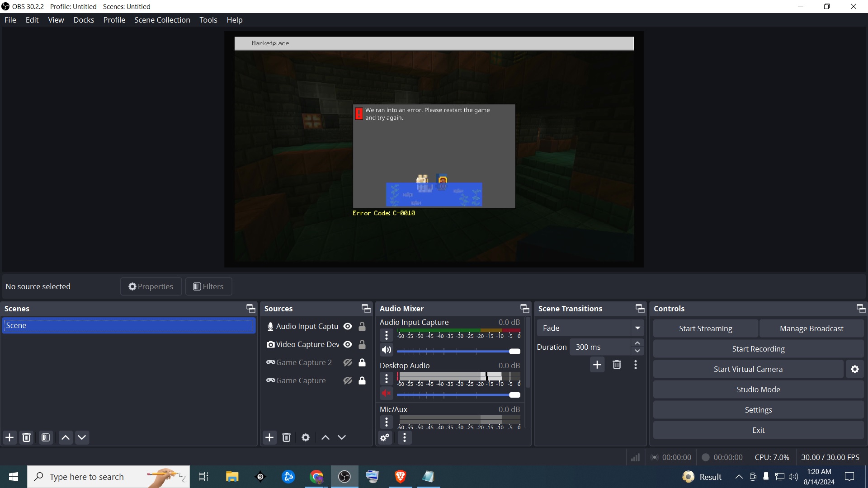868x488 pixels.
Task: Open advanced audio properties gears icon
Action: [x=385, y=437]
